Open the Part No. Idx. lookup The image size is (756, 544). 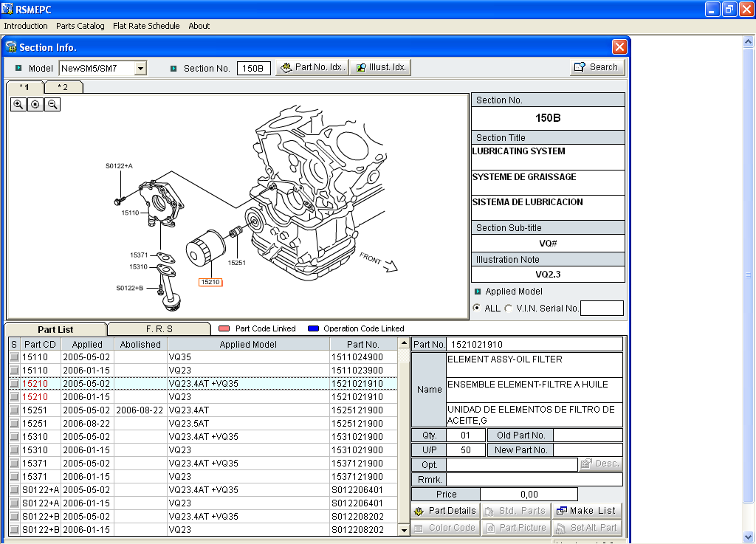(x=312, y=67)
